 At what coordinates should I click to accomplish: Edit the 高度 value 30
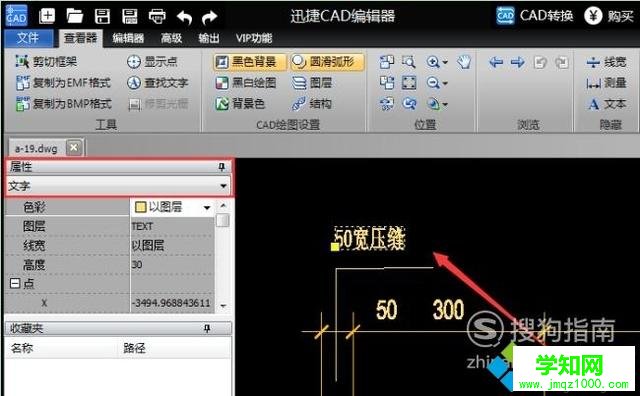[x=172, y=265]
